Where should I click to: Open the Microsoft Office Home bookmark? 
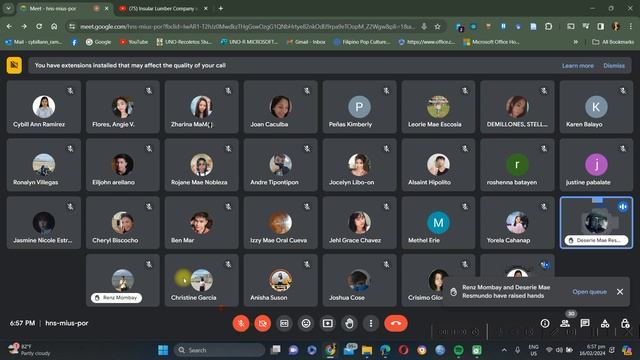(491, 42)
